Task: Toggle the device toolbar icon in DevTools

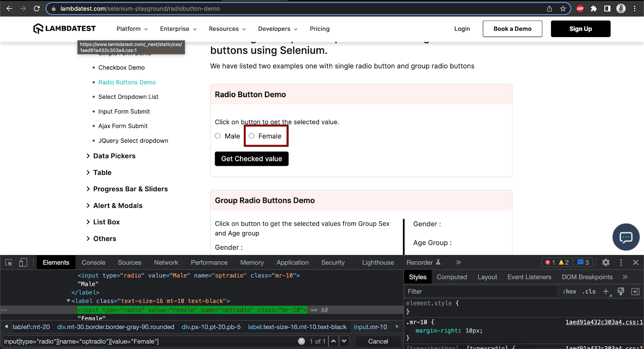Action: 23,263
